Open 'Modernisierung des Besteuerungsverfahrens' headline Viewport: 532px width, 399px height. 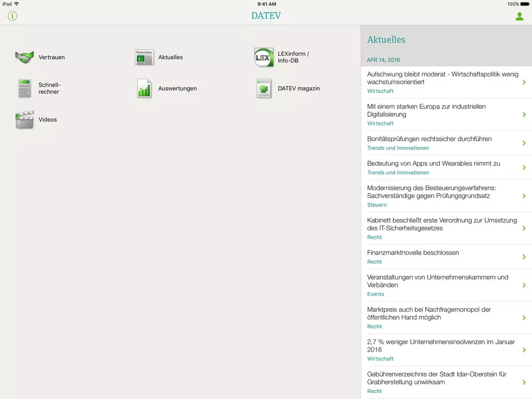pyautogui.click(x=431, y=192)
